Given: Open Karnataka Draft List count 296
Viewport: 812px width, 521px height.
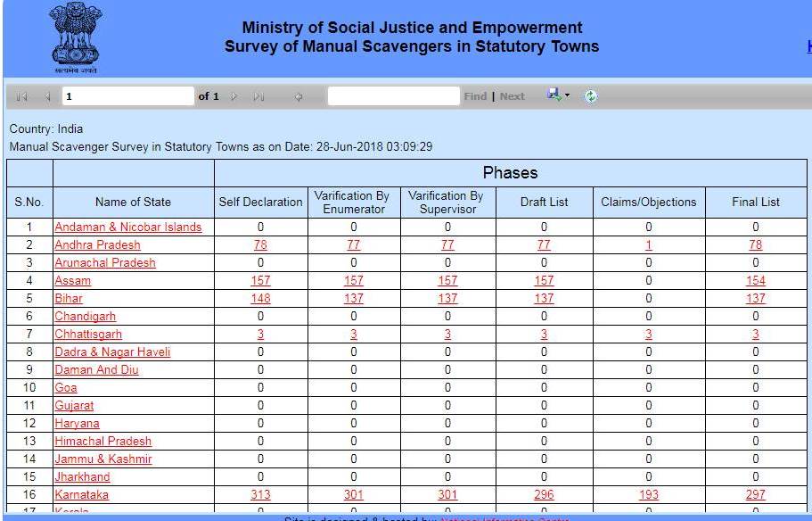Looking at the screenshot, I should pyautogui.click(x=544, y=494).
